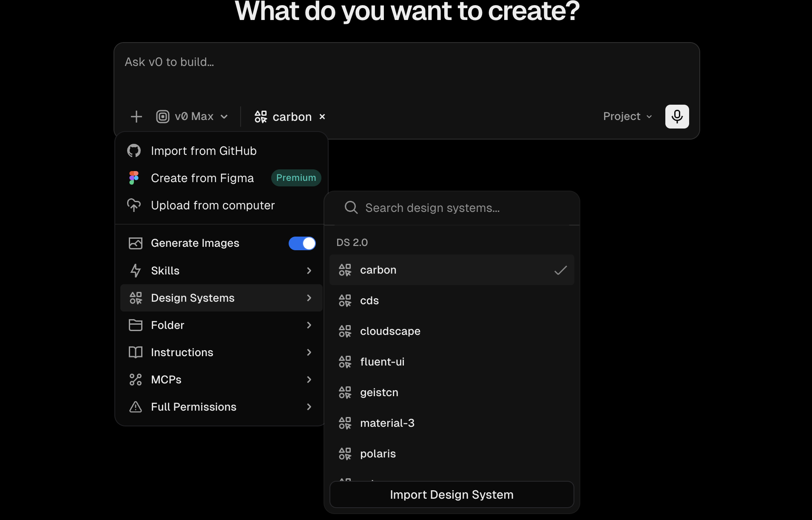Viewport: 812px width, 520px height.
Task: Select the material-3 design system
Action: tap(451, 423)
